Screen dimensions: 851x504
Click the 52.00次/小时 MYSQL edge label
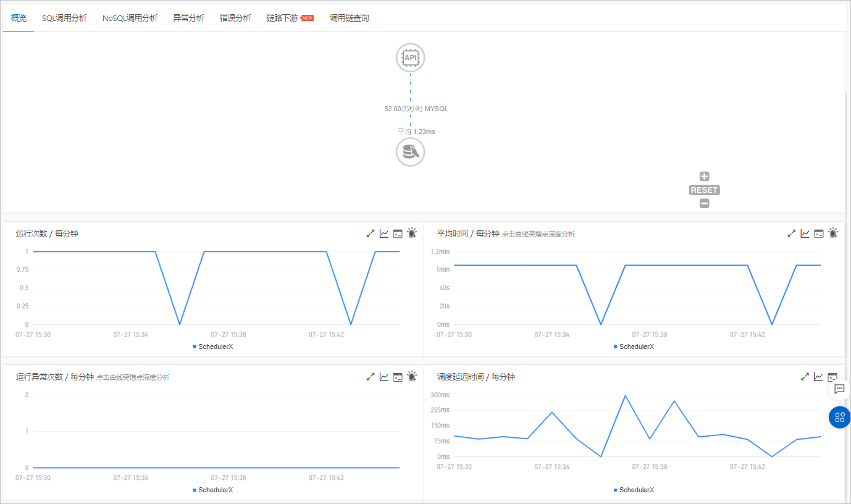[x=416, y=109]
